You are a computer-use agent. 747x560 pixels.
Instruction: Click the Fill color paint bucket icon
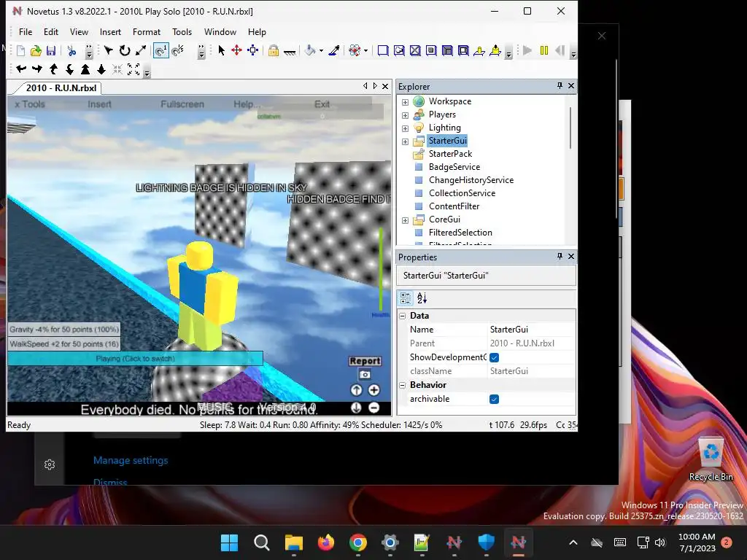point(310,50)
